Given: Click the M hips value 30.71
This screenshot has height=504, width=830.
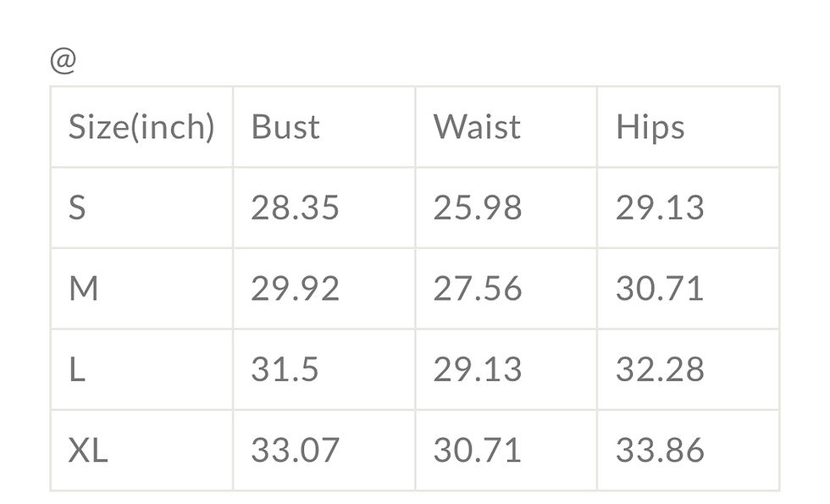Looking at the screenshot, I should tap(660, 289).
